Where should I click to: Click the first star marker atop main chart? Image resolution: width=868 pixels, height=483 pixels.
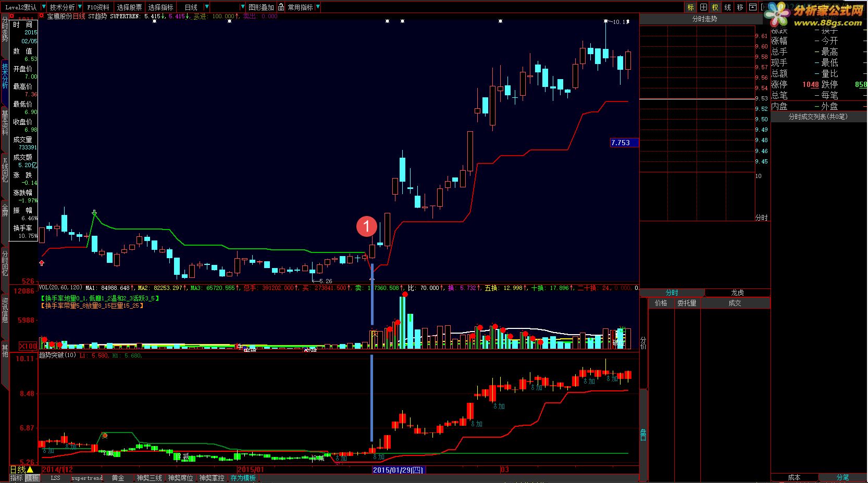pyautogui.click(x=155, y=21)
